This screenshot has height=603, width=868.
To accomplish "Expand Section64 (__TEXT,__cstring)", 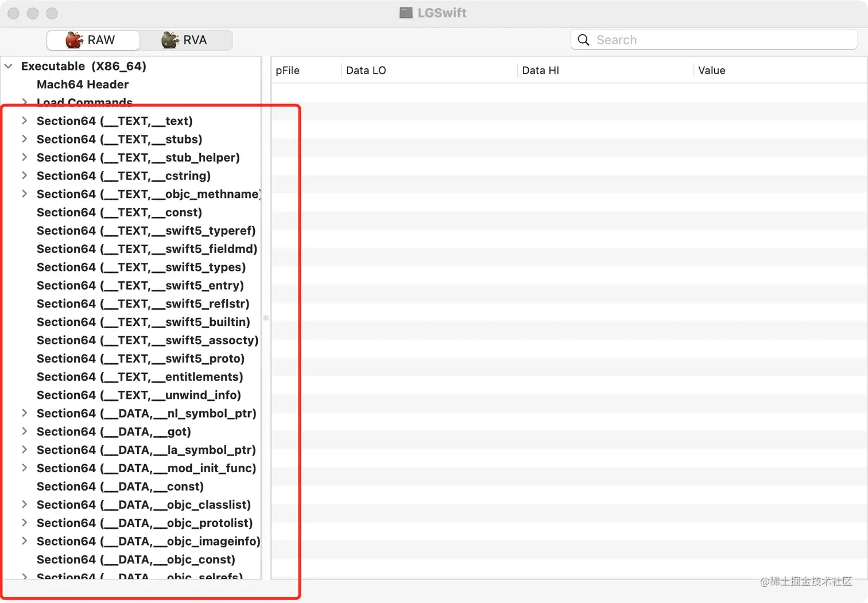I will [24, 176].
